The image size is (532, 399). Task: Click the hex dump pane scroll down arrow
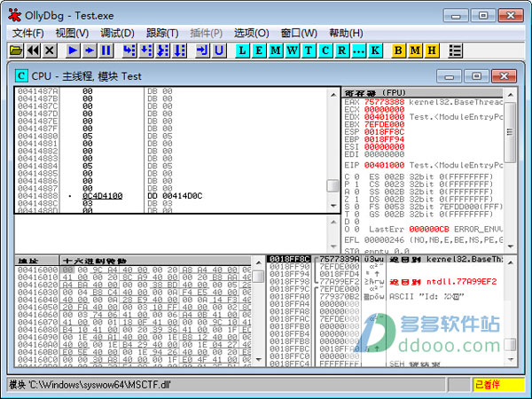(x=259, y=359)
